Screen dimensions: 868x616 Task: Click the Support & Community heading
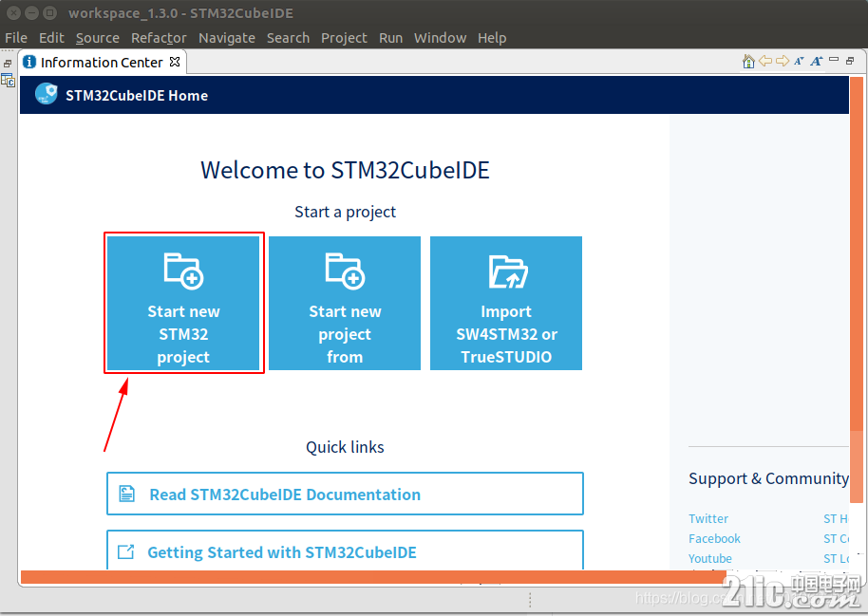click(768, 478)
